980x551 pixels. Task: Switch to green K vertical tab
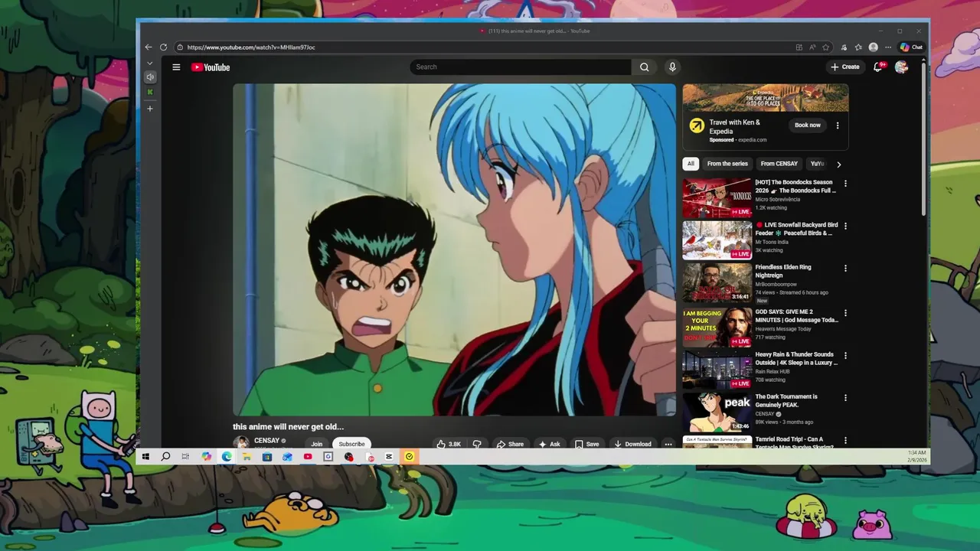click(150, 93)
